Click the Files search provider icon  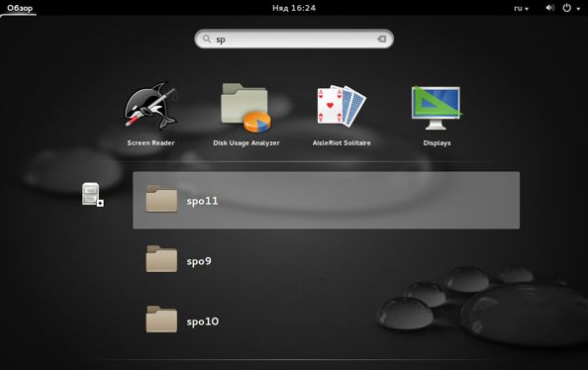pyautogui.click(x=93, y=194)
